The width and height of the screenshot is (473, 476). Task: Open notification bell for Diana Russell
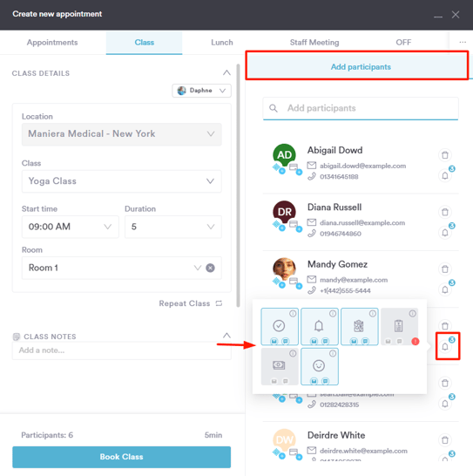[x=445, y=233]
